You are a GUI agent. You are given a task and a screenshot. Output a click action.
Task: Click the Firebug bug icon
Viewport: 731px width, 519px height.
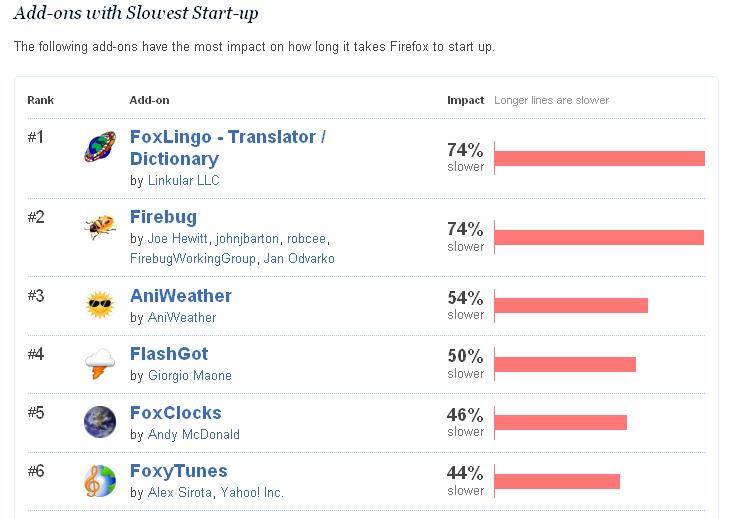tap(99, 227)
